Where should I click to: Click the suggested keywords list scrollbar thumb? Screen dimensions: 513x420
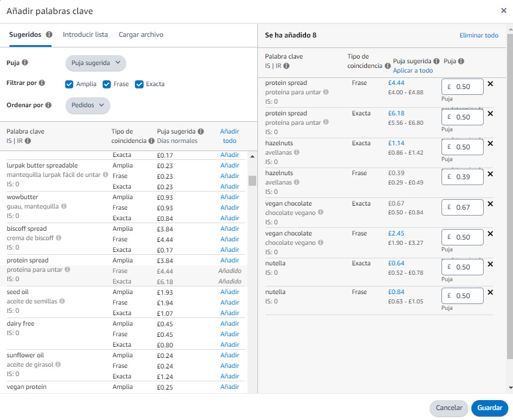coord(252,180)
